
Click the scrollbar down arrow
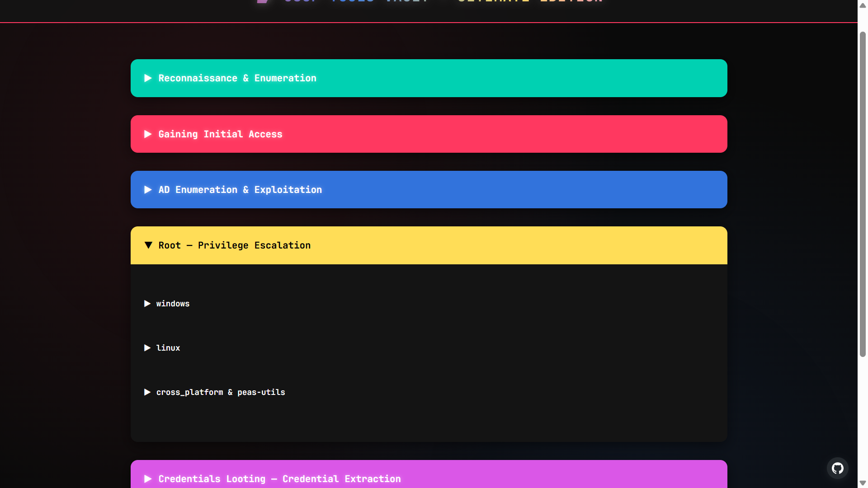tap(863, 483)
